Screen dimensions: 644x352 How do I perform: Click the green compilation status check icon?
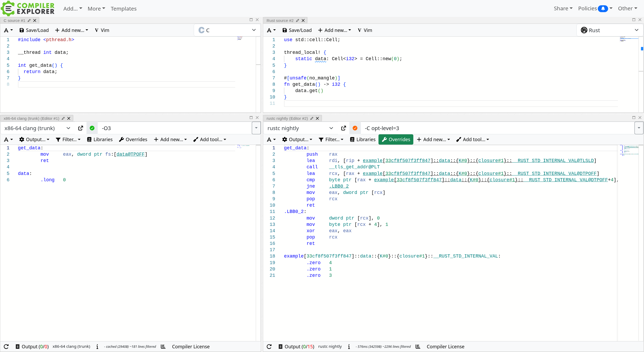pyautogui.click(x=92, y=128)
